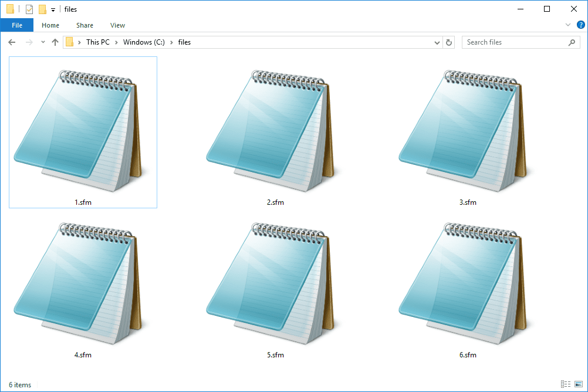Click the title bar folder icon
The height and width of the screenshot is (392, 588).
pos(10,9)
